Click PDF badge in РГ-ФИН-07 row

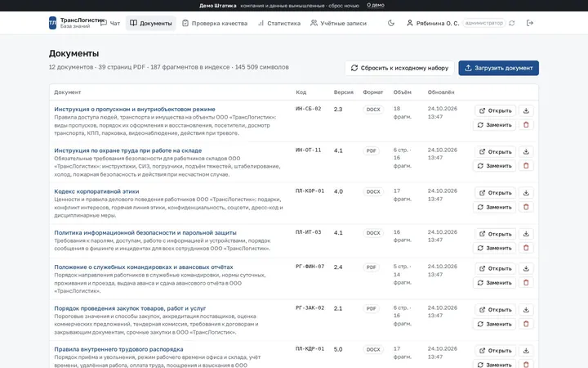[x=372, y=267]
